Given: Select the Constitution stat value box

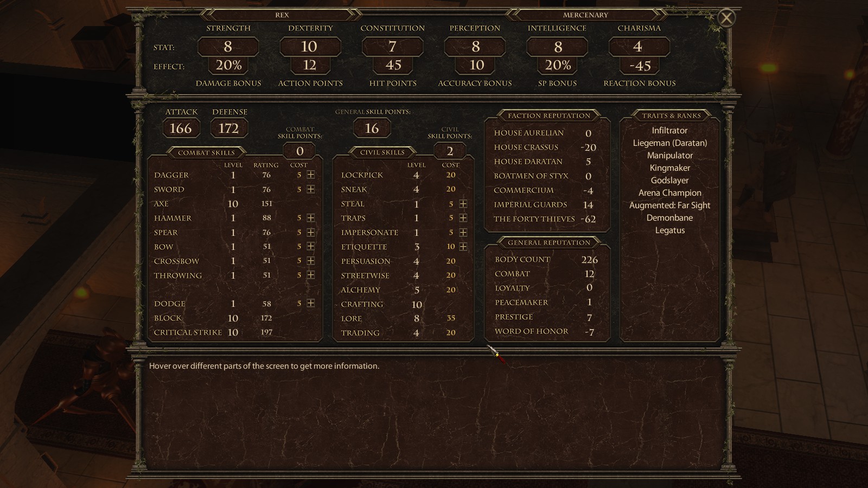Looking at the screenshot, I should click(x=392, y=47).
